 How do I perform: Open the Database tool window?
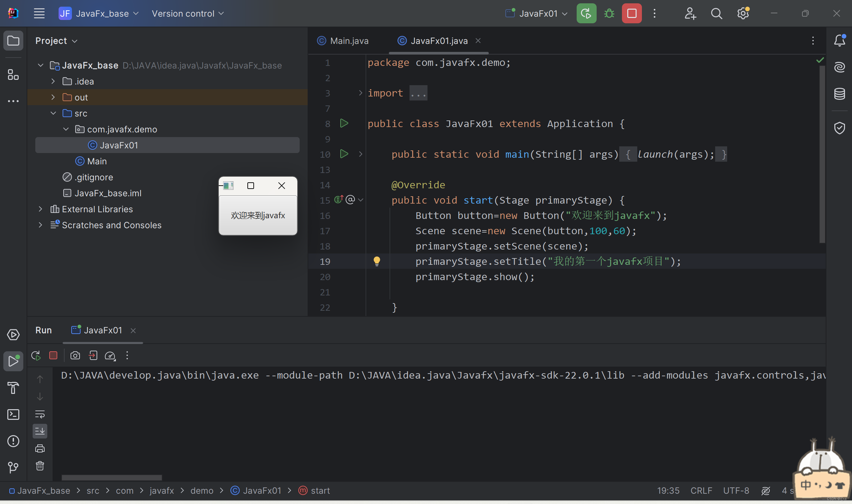[839, 94]
